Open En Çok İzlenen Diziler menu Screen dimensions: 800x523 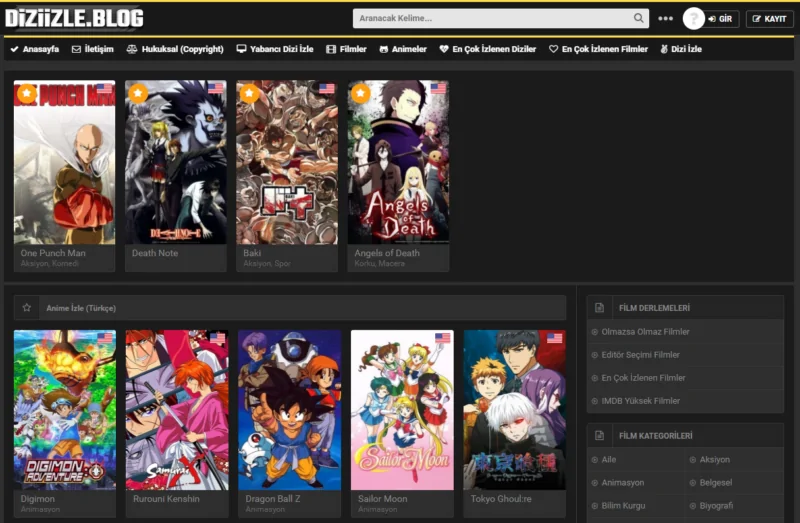(x=488, y=49)
